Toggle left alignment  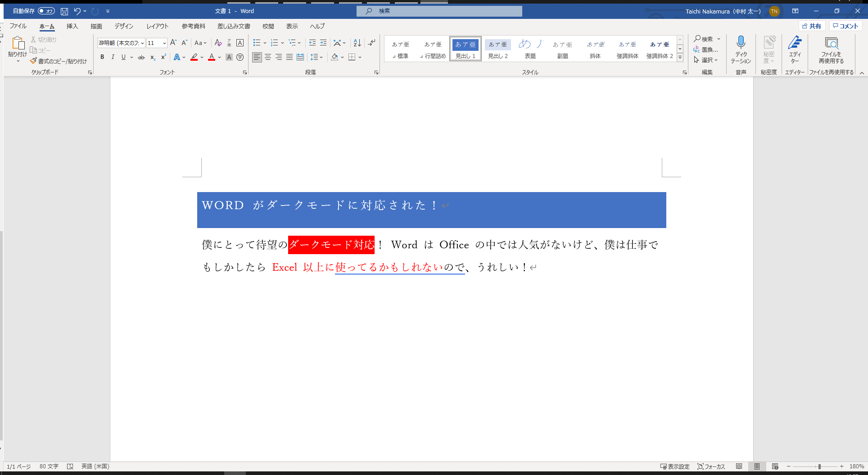pyautogui.click(x=257, y=57)
